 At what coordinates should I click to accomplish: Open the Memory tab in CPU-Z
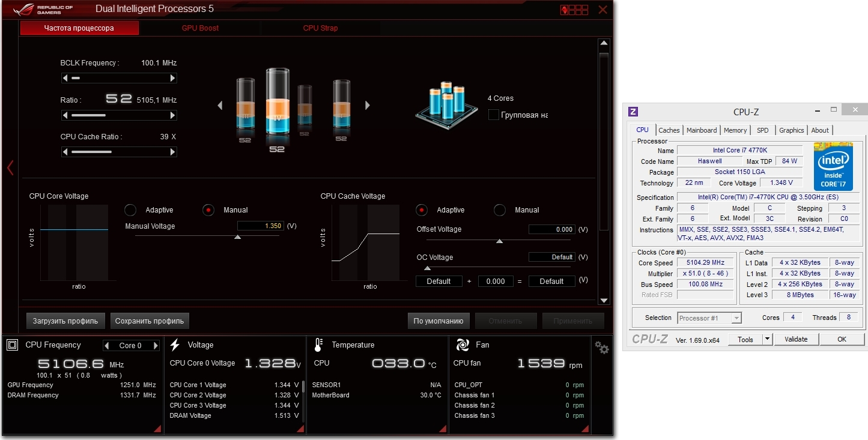(x=735, y=130)
